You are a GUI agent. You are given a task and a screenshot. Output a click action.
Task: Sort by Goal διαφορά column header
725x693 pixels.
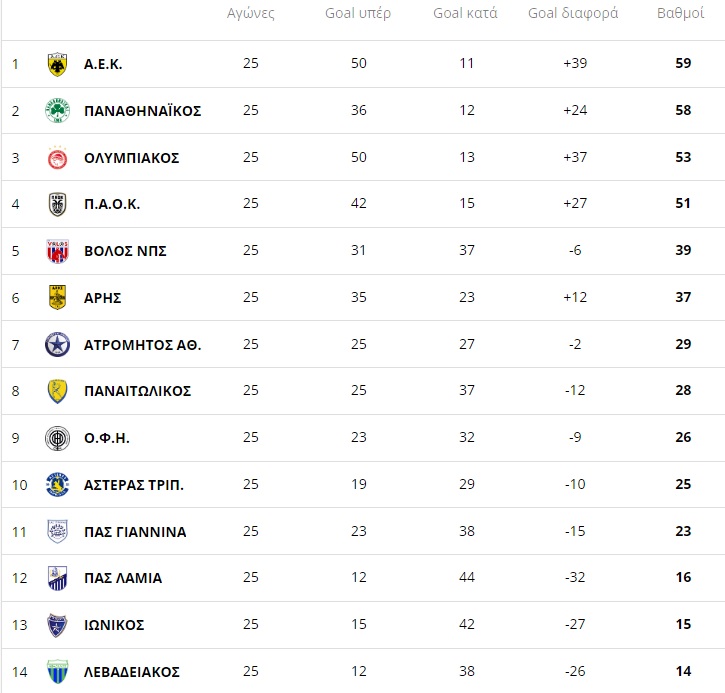[x=573, y=13]
